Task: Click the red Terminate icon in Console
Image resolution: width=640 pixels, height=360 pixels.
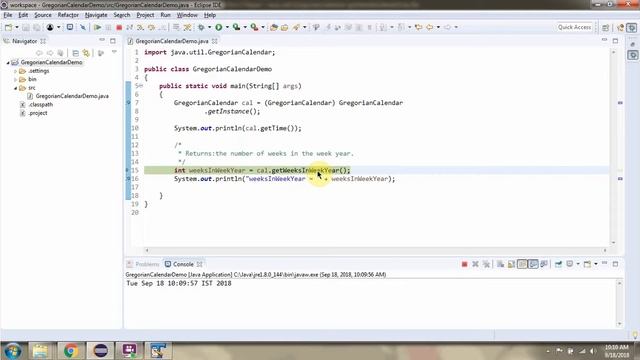Action: [x=464, y=264]
